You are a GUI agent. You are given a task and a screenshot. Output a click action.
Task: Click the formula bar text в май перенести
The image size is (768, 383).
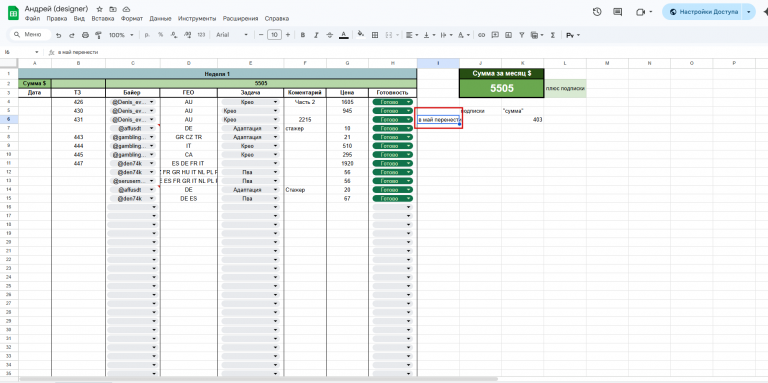click(78, 52)
